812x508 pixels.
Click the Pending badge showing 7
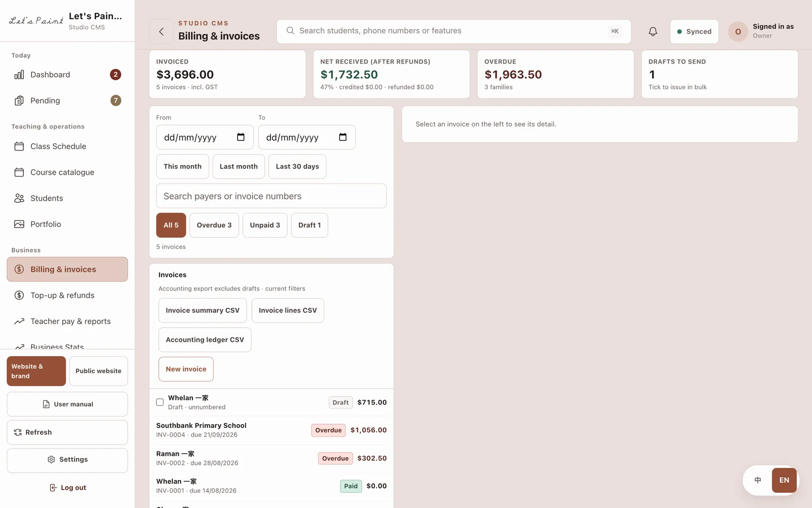(116, 101)
